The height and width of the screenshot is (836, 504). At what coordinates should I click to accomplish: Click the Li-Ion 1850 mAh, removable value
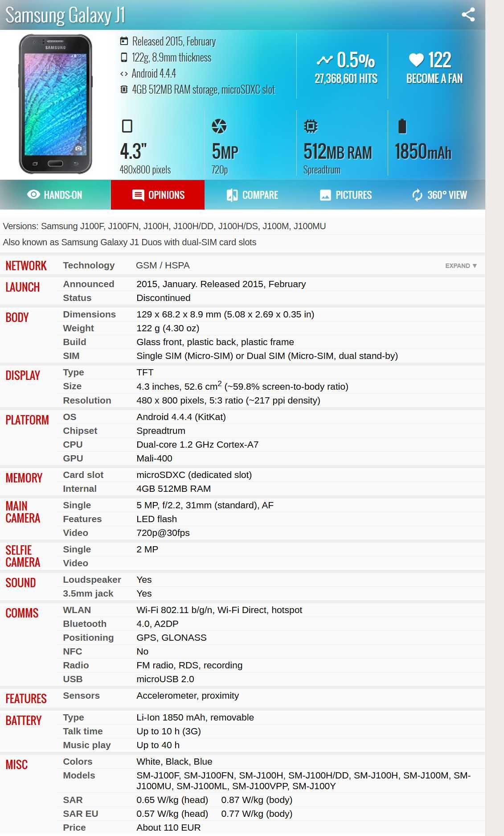(195, 717)
